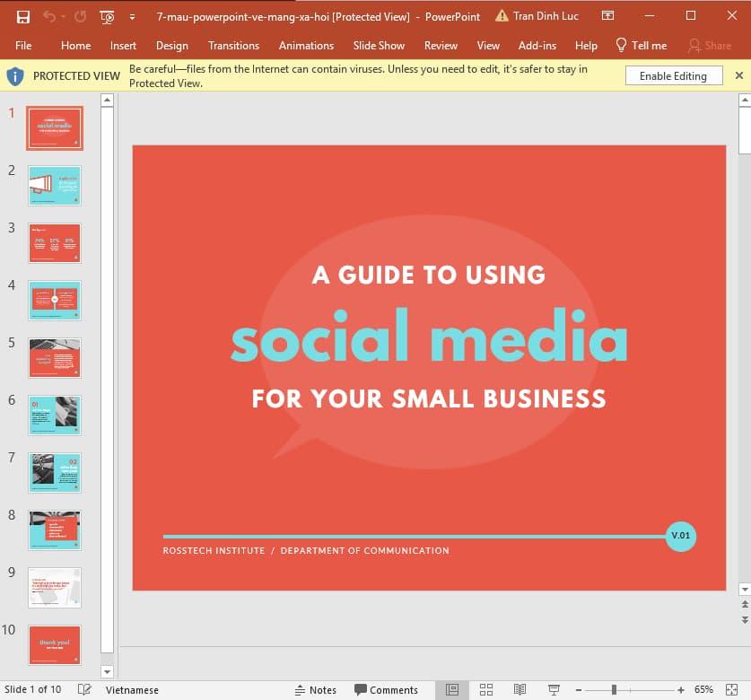Viewport: 751px width, 700px height.
Task: Open Reading View from the status bar
Action: 520,689
